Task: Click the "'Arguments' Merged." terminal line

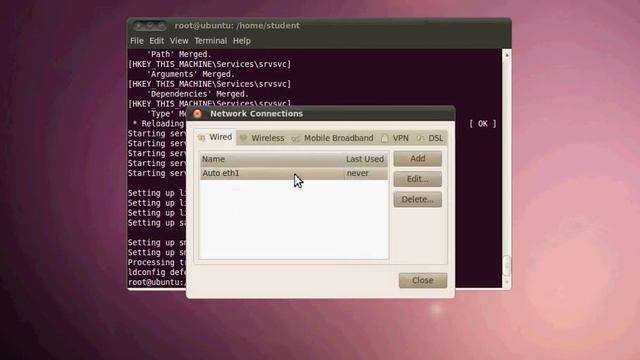Action: [191, 74]
